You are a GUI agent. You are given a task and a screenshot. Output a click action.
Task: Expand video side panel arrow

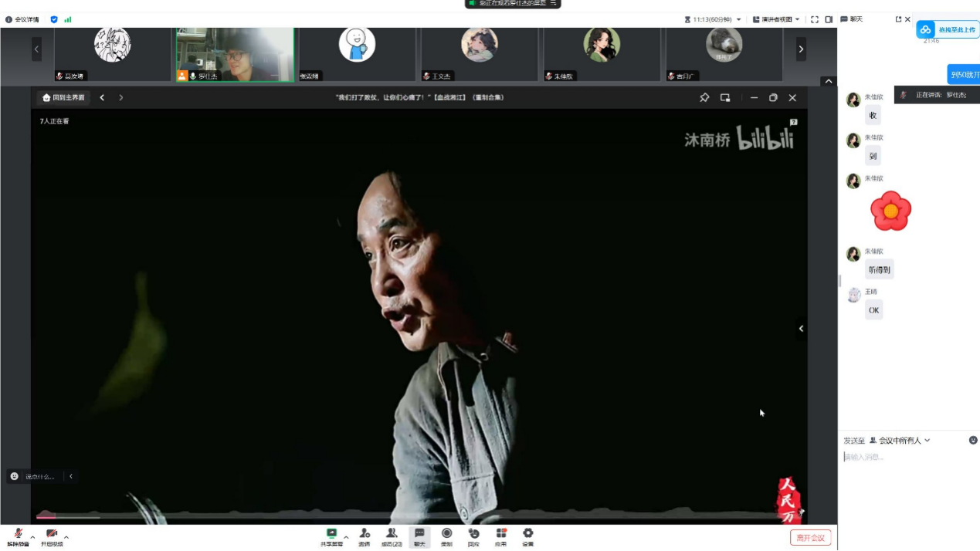[801, 329]
